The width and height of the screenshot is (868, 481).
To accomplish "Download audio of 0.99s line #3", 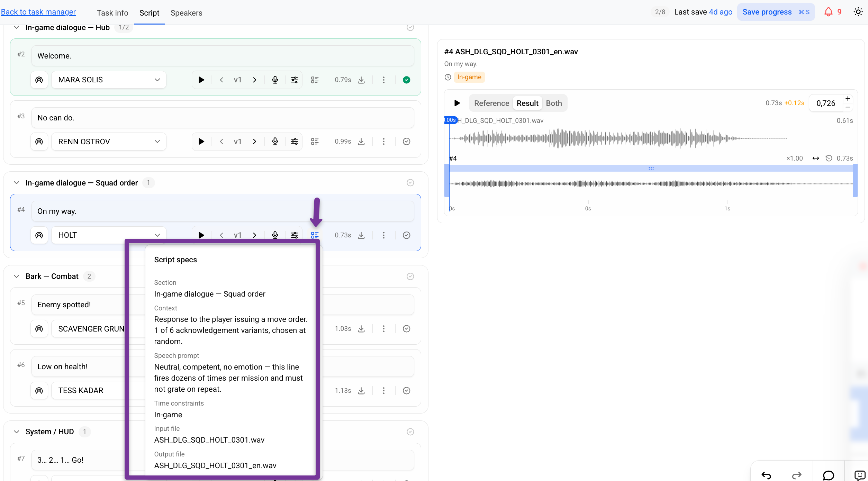I will 361,142.
